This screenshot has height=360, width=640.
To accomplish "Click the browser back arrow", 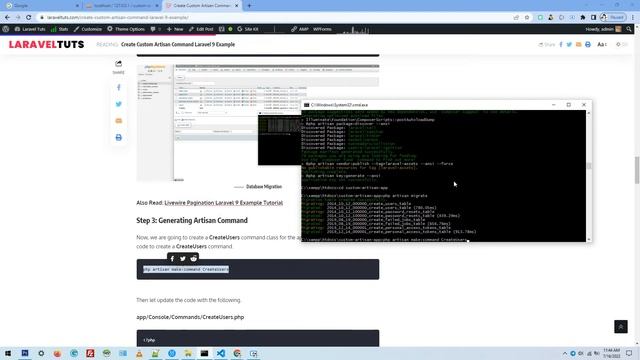I will tap(7, 18).
